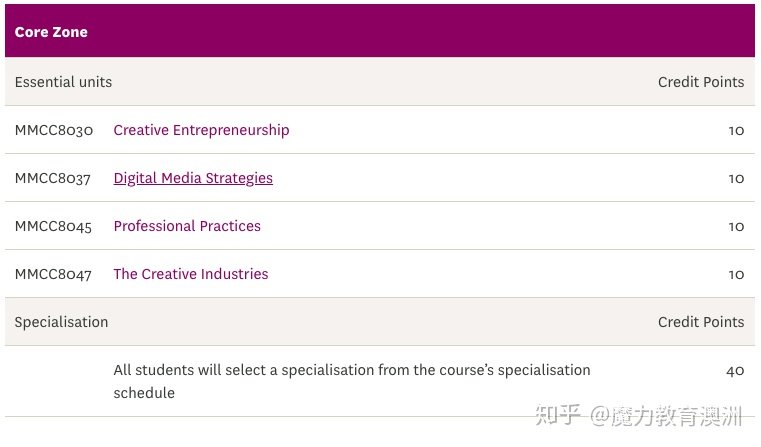Select the MMCC8047 unit code
The width and height of the screenshot is (761, 447).
53,274
